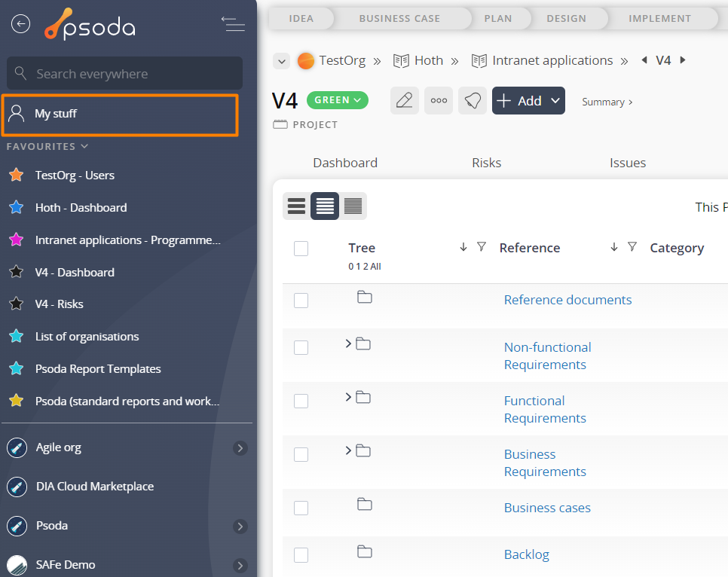Filter the Tree column
Image resolution: width=728 pixels, height=577 pixels.
click(482, 247)
